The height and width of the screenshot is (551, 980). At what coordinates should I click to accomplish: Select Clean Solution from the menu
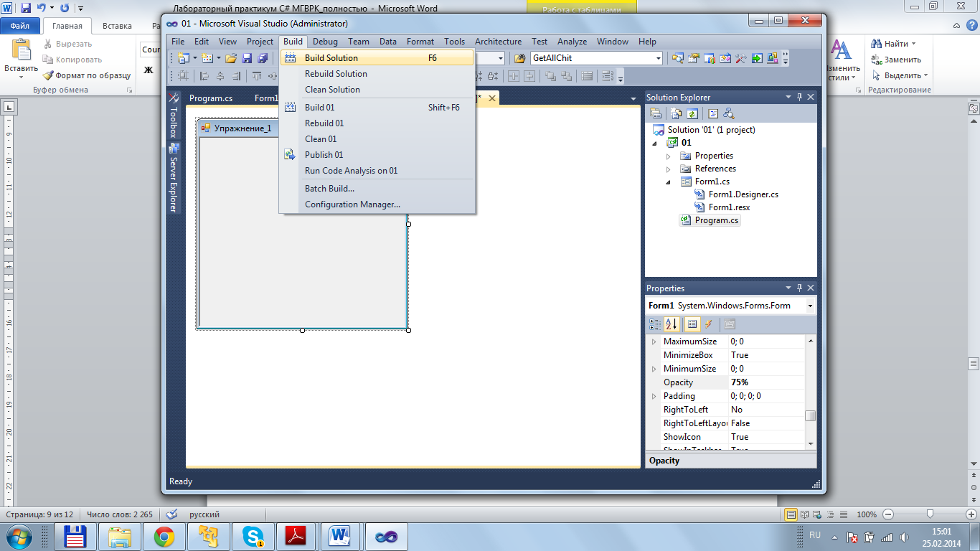[x=377, y=90]
